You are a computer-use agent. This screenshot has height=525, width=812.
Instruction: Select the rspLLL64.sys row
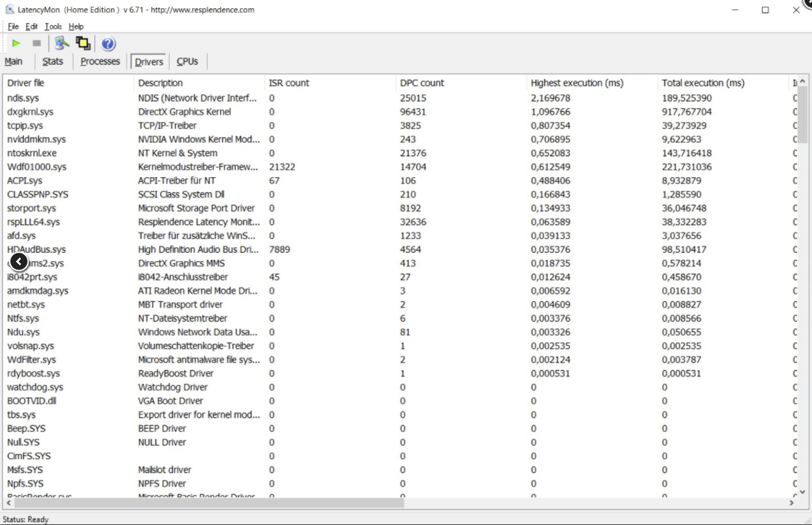coord(400,222)
